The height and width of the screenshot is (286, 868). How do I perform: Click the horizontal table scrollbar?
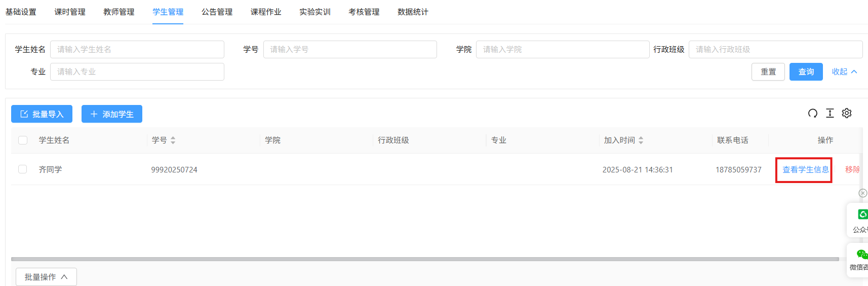click(424, 259)
